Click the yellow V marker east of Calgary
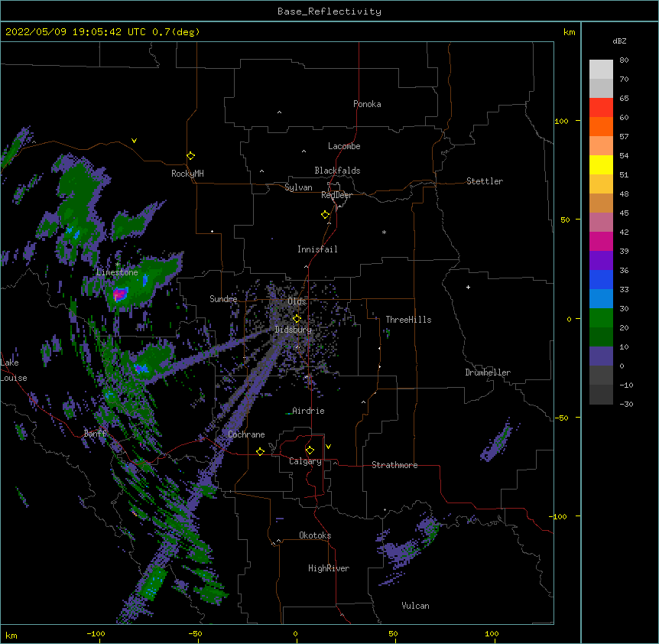Image resolution: width=659 pixels, height=644 pixels. [x=328, y=447]
